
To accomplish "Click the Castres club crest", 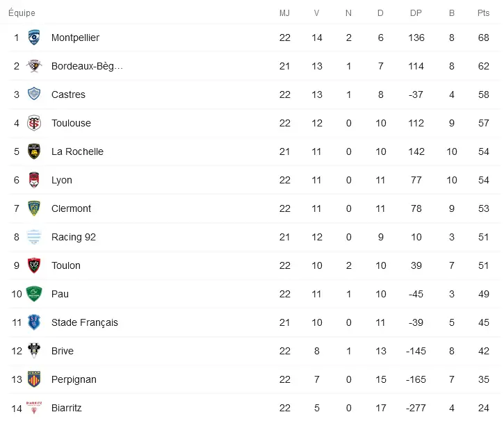I will point(33,94).
